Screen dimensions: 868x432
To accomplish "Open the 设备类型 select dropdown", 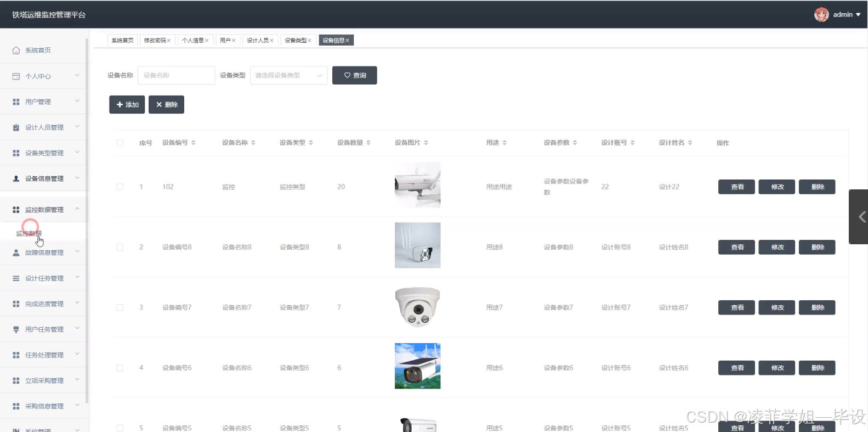I will pos(289,75).
